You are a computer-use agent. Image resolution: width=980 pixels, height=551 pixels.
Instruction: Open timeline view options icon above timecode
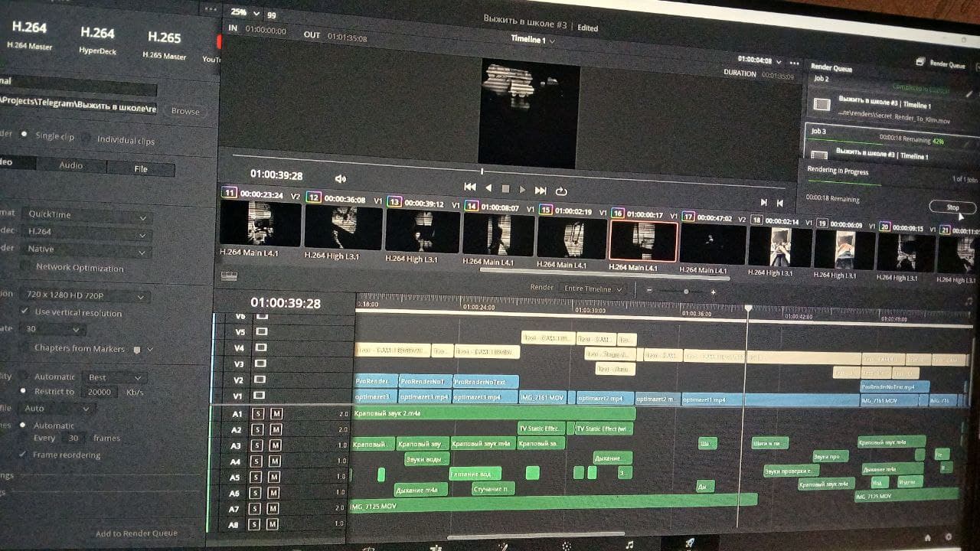(x=228, y=275)
